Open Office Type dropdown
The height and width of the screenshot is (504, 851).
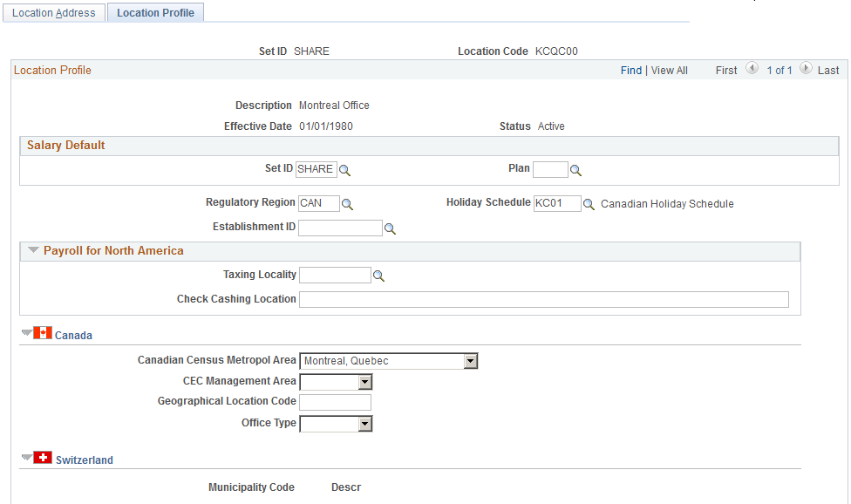pos(365,424)
